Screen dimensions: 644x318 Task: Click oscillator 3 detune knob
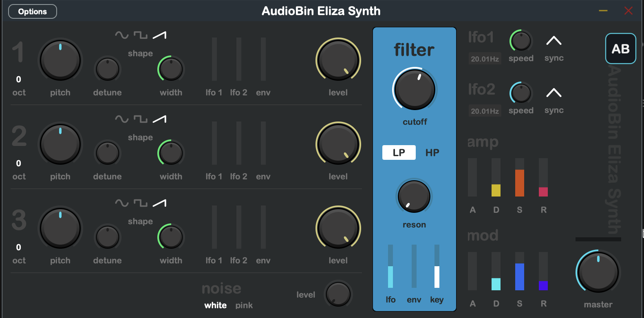pyautogui.click(x=108, y=237)
